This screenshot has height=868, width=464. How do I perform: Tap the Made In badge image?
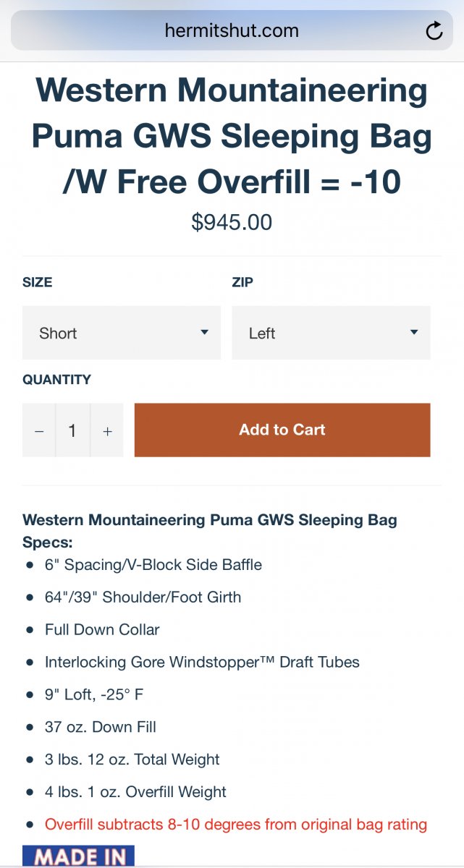[78, 856]
